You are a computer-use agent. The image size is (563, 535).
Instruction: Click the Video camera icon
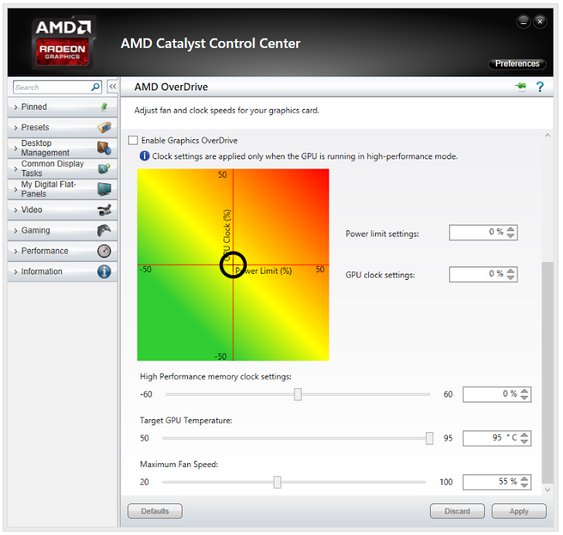coord(104,210)
